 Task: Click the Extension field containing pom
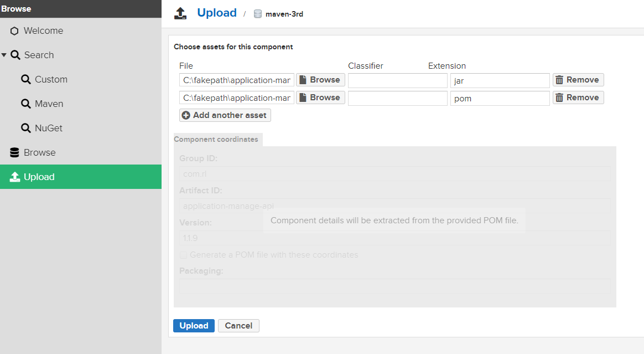500,98
